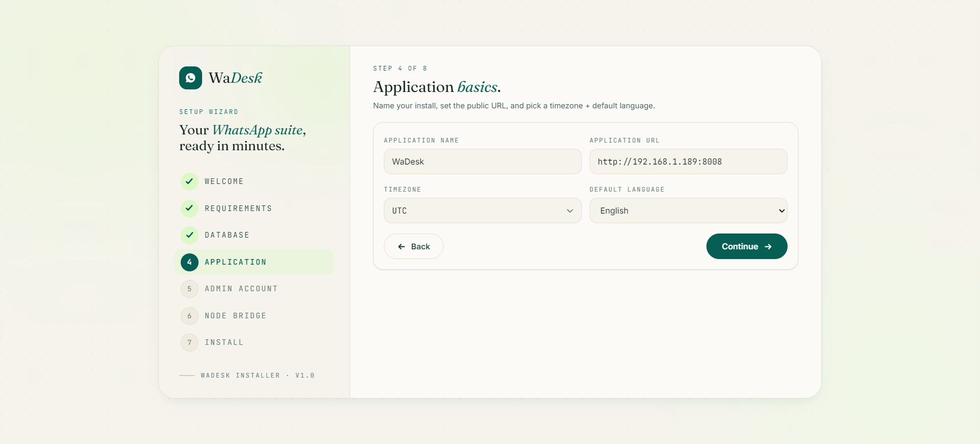Click the 'Application basics.' heading
This screenshot has height=444, width=980.
(x=437, y=87)
